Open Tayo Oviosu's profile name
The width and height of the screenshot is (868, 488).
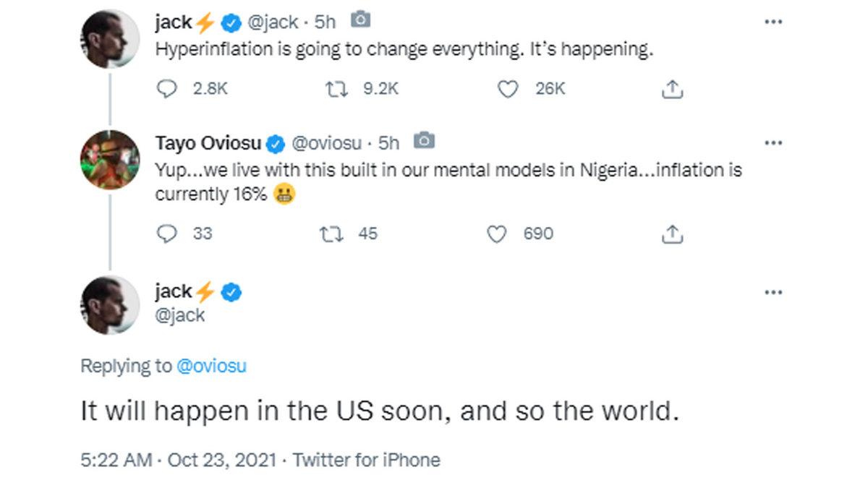(208, 143)
